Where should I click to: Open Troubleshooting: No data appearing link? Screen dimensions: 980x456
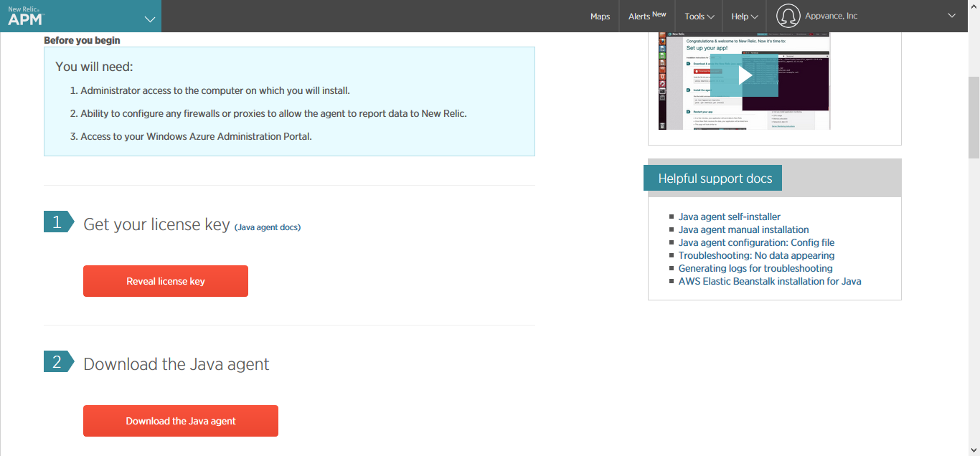(x=757, y=255)
